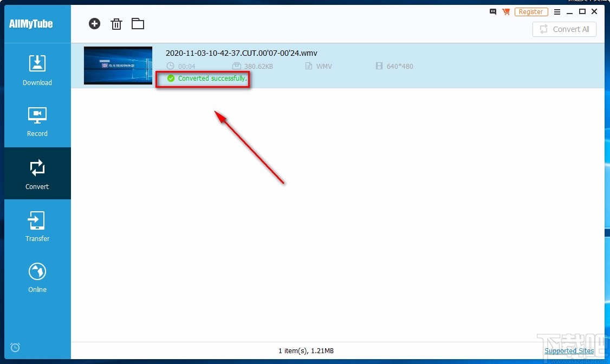
Task: Select the Convert sidebar tab
Action: pyautogui.click(x=37, y=173)
